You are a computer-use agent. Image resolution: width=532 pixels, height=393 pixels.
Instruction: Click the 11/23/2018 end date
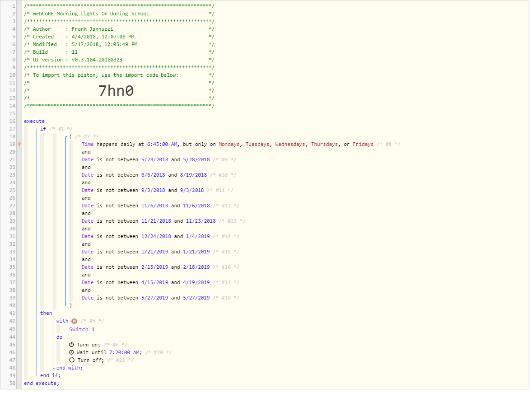201,222
